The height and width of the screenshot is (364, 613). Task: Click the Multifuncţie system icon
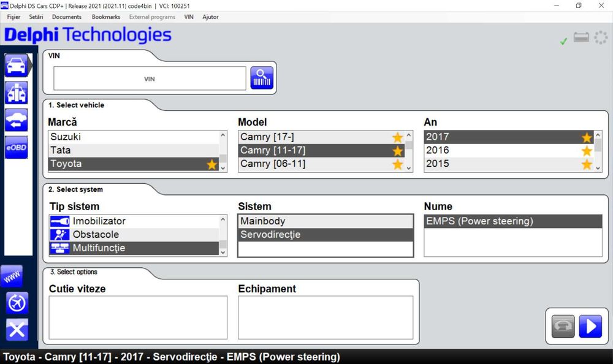click(x=59, y=248)
